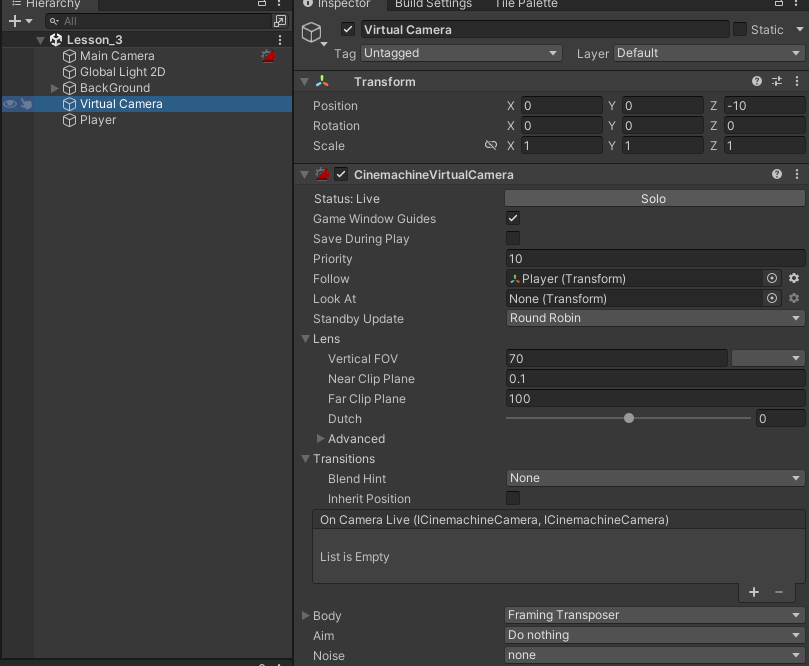
Task: Collapse the Lens section
Action: click(305, 339)
